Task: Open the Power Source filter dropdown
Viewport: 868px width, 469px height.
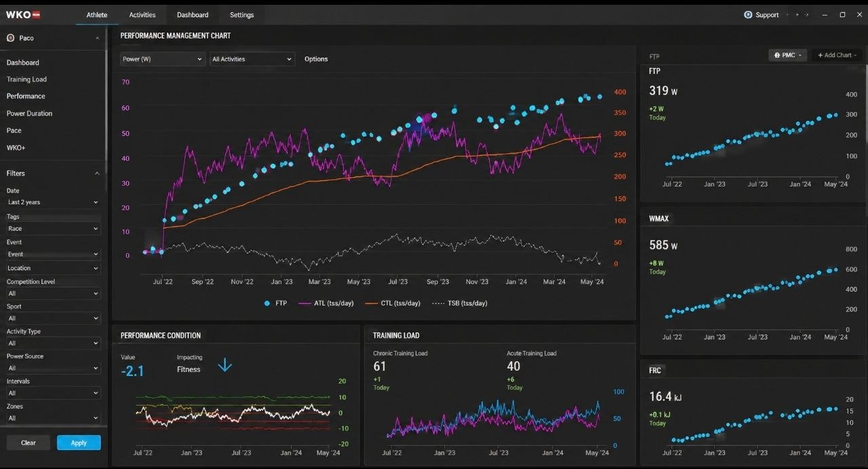Action: point(53,368)
